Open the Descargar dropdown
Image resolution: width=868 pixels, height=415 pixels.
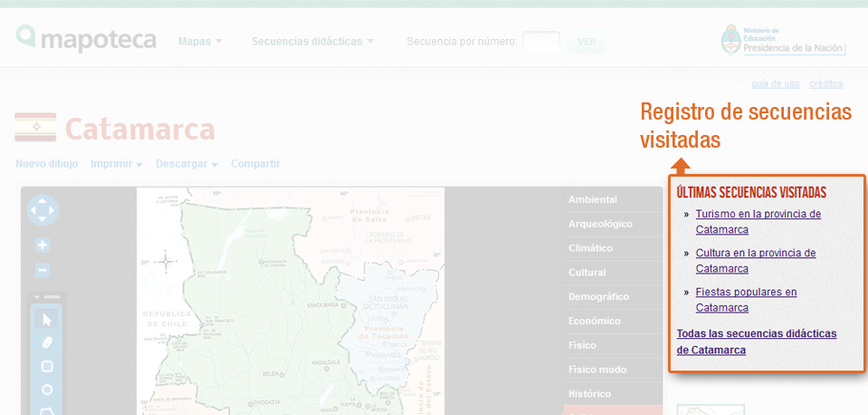coord(186,164)
